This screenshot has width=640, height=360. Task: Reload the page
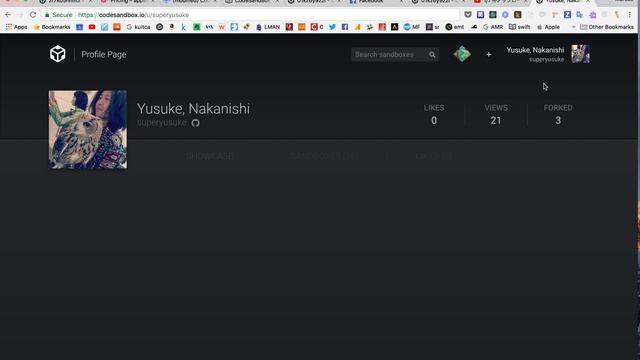click(33, 15)
